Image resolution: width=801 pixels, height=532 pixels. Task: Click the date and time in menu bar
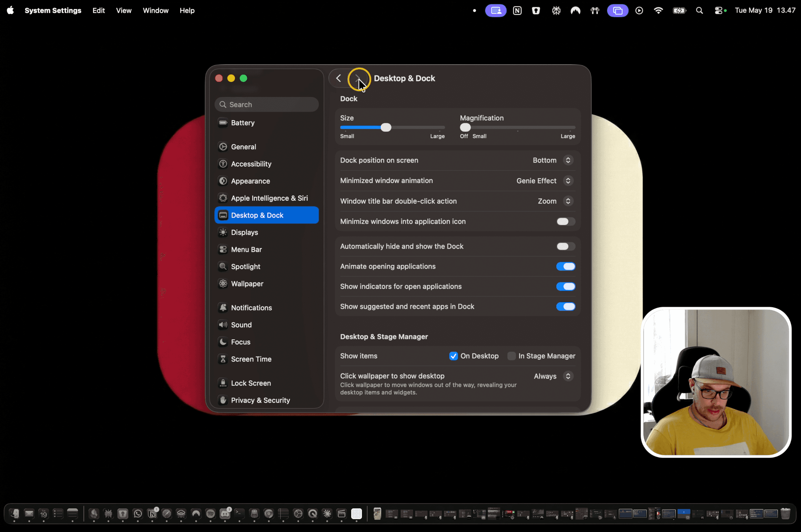pyautogui.click(x=765, y=11)
